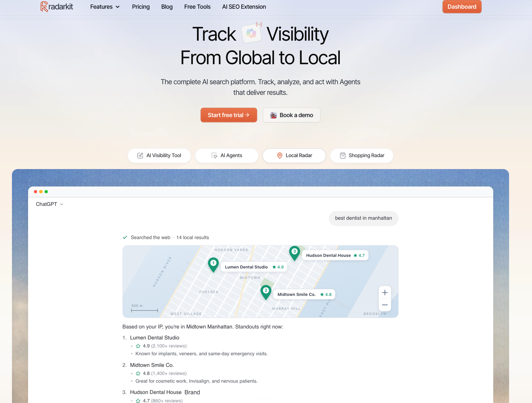
Task: Click the 'best dentist in manhattan' query bubble
Action: point(364,218)
